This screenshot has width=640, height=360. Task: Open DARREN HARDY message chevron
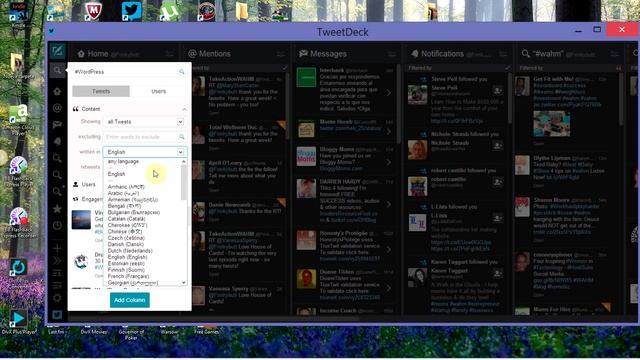[x=388, y=204]
